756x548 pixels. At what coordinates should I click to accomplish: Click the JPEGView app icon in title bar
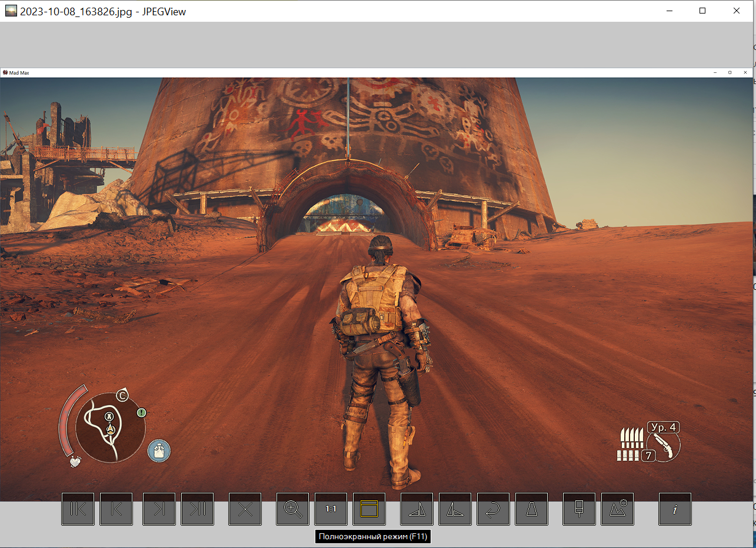pyautogui.click(x=11, y=11)
